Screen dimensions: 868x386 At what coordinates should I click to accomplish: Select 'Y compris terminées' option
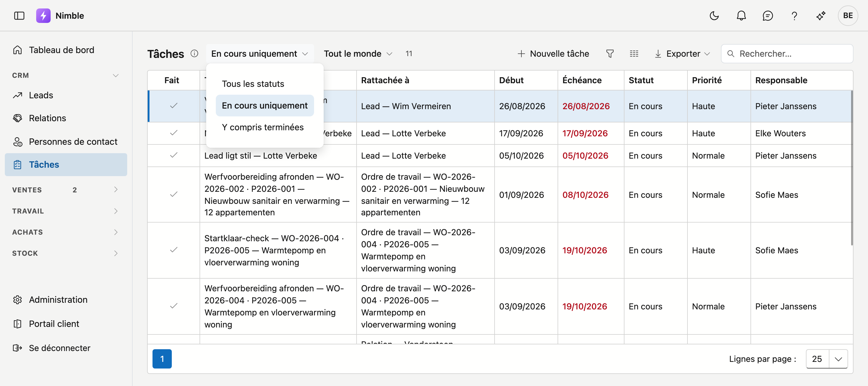coord(265,127)
